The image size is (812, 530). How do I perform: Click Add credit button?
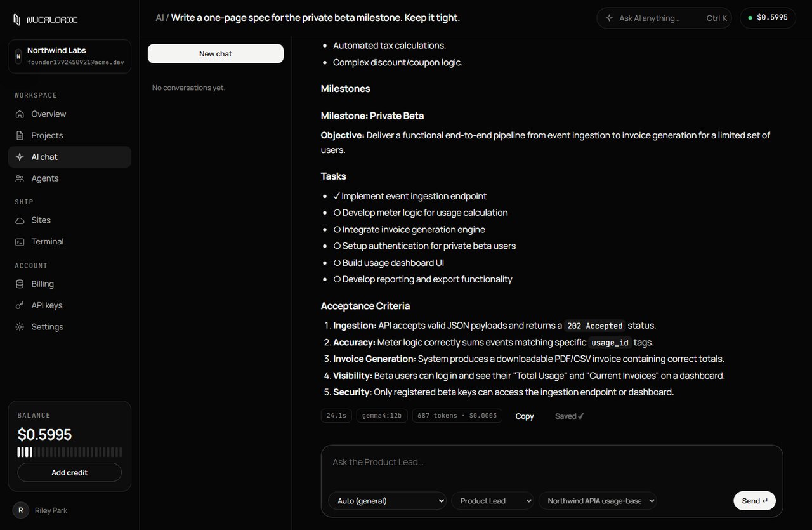[69, 473]
